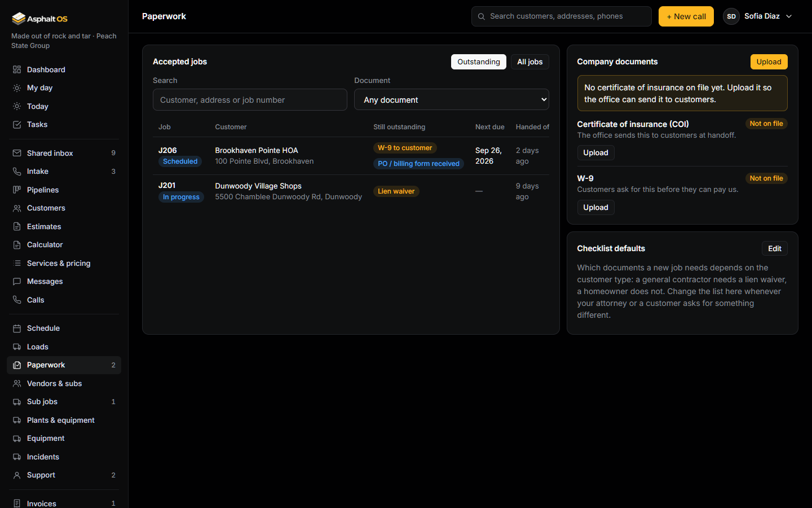Click the Shared inbox envelope icon

[x=17, y=153]
